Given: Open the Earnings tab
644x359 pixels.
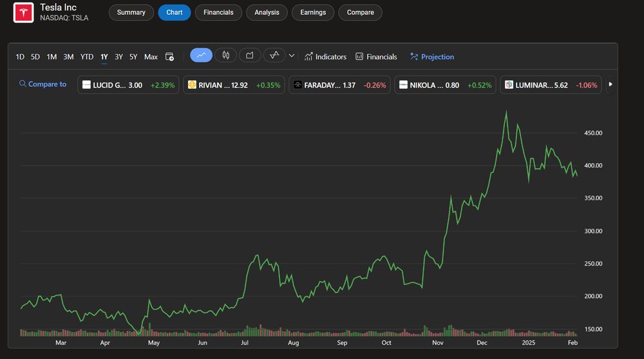Looking at the screenshot, I should pos(313,12).
